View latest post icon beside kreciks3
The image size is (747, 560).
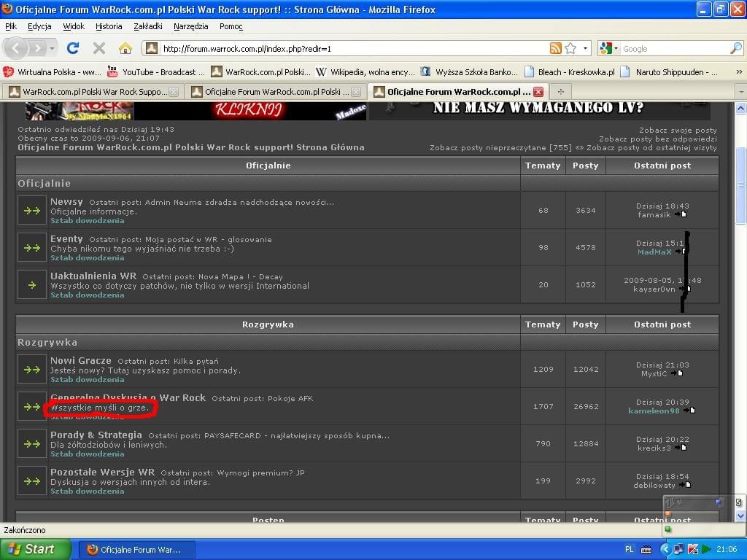[681, 448]
